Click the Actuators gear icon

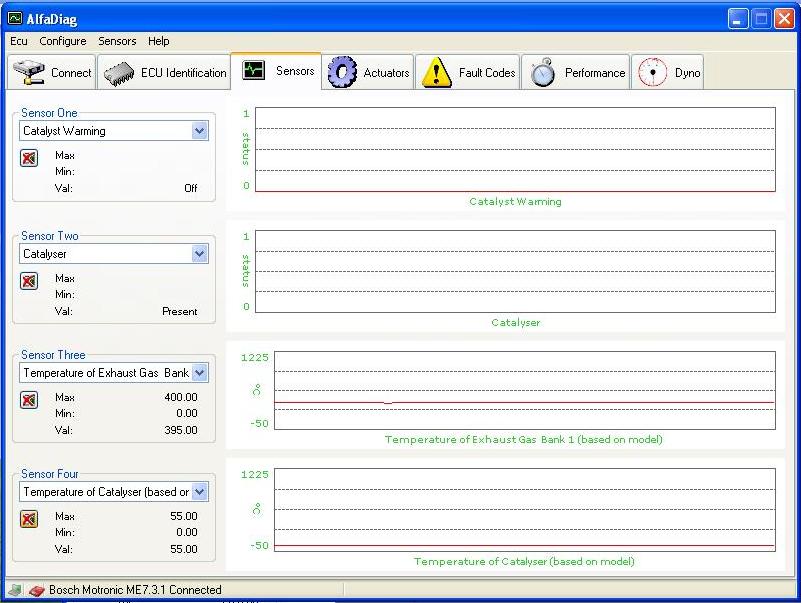[x=342, y=72]
